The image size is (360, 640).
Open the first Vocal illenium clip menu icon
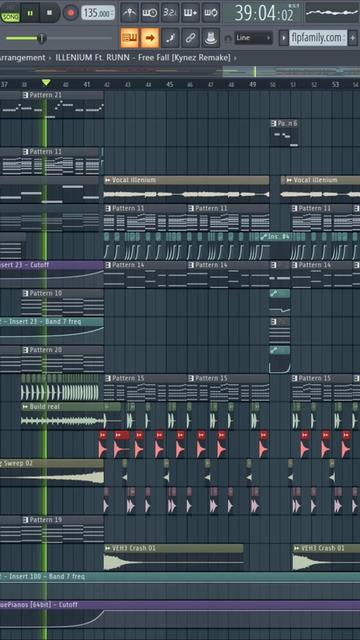(108, 180)
